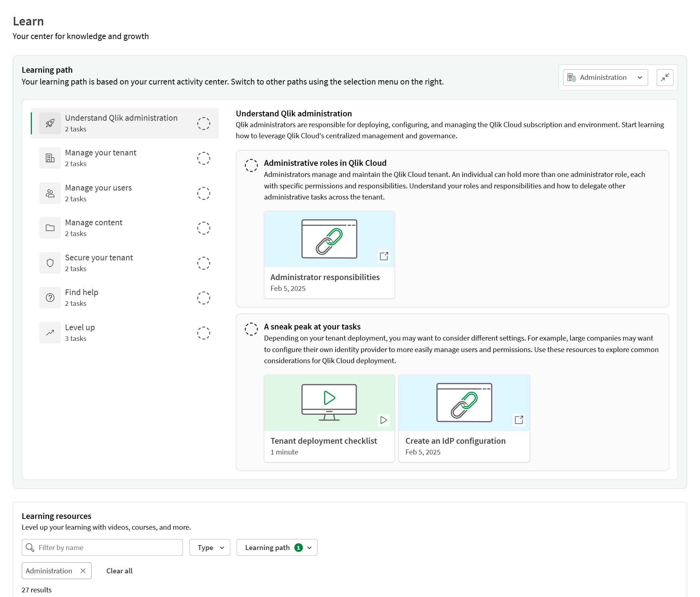700x597 pixels.
Task: Click the Clear all button
Action: [119, 570]
